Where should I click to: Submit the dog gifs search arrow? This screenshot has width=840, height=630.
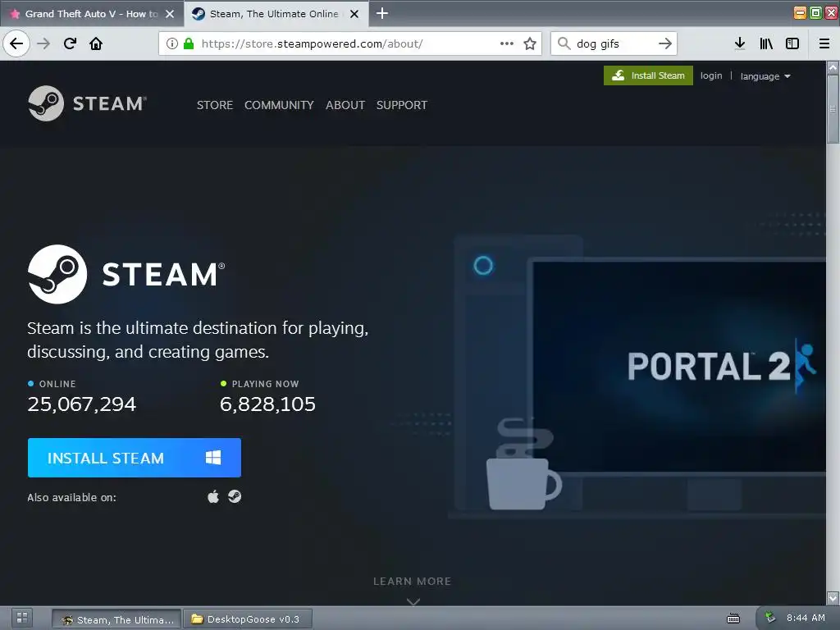pos(664,43)
